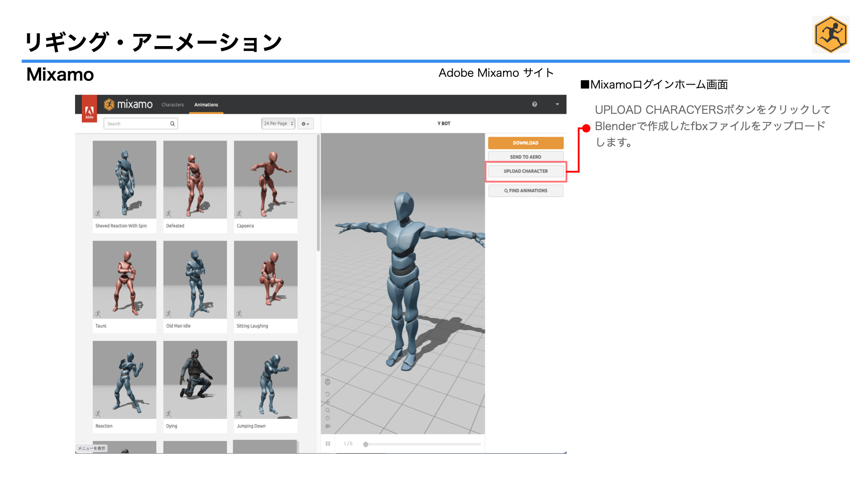The image size is (868, 488).
Task: Click the 0 / 0 frame counter
Action: tap(348, 444)
